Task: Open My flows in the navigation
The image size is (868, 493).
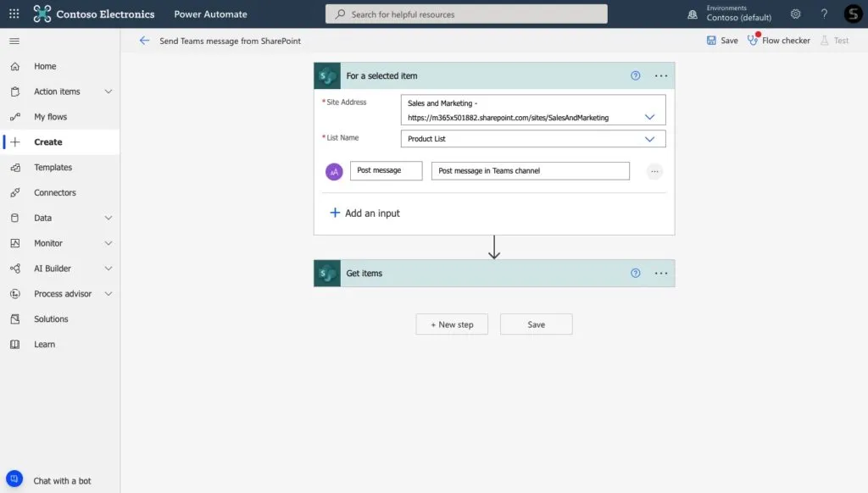Action: click(x=50, y=117)
